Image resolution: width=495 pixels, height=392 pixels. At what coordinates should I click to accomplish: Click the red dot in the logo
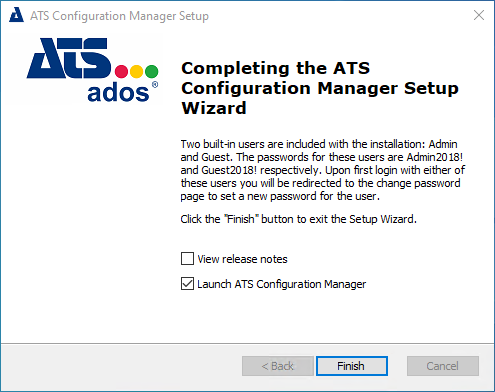121,71
